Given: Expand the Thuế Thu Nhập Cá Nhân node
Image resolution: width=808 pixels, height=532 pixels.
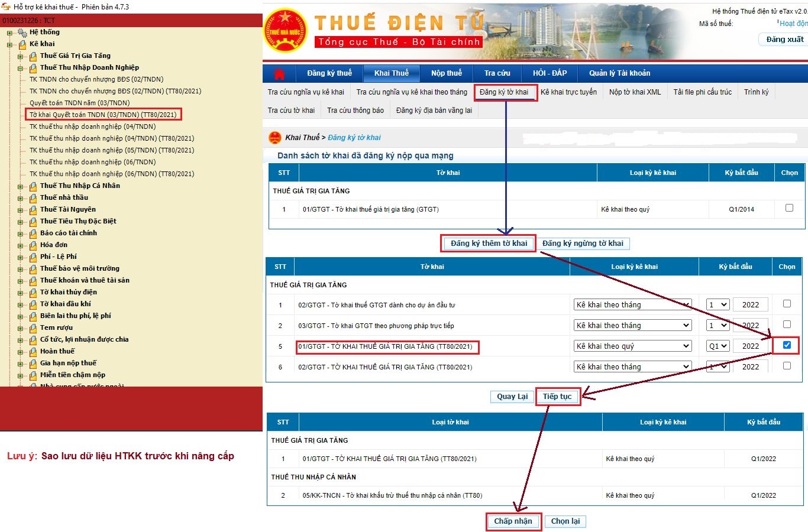Looking at the screenshot, I should 20,186.
